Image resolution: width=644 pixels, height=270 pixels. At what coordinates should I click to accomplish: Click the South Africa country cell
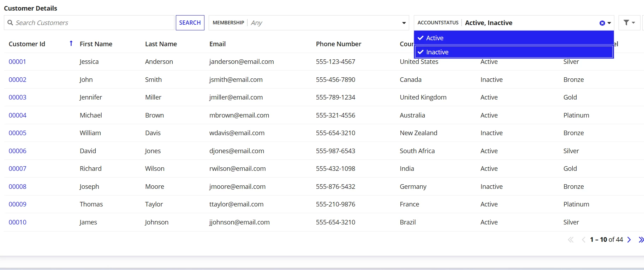[417, 151]
